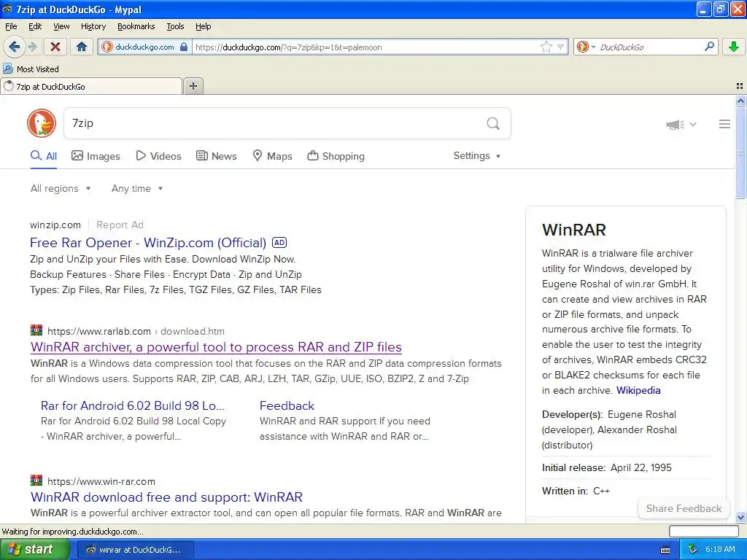Expand the Settings dropdown
The height and width of the screenshot is (560, 747).
[x=477, y=156]
